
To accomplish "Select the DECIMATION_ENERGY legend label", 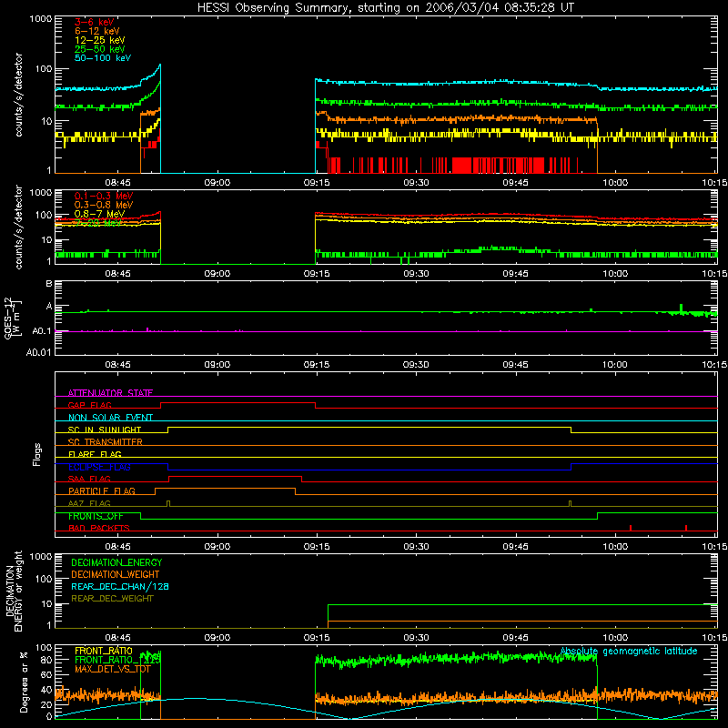I will tap(116, 562).
